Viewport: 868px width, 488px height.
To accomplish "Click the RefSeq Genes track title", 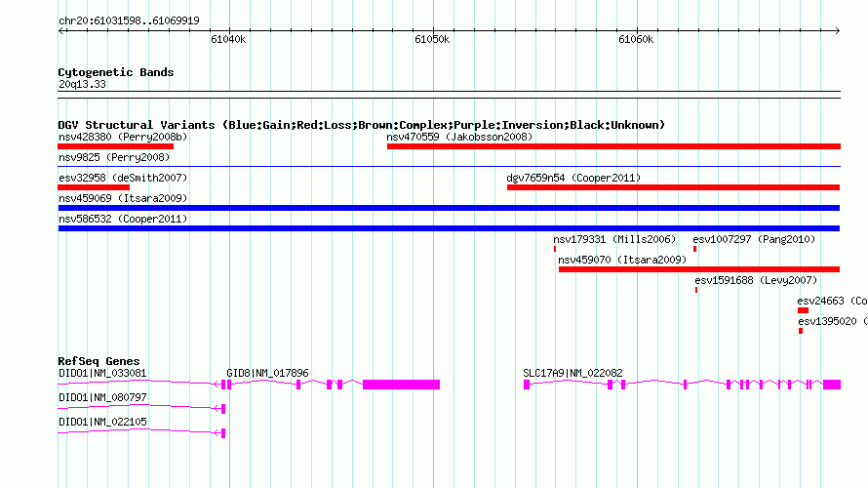I will pyautogui.click(x=99, y=361).
